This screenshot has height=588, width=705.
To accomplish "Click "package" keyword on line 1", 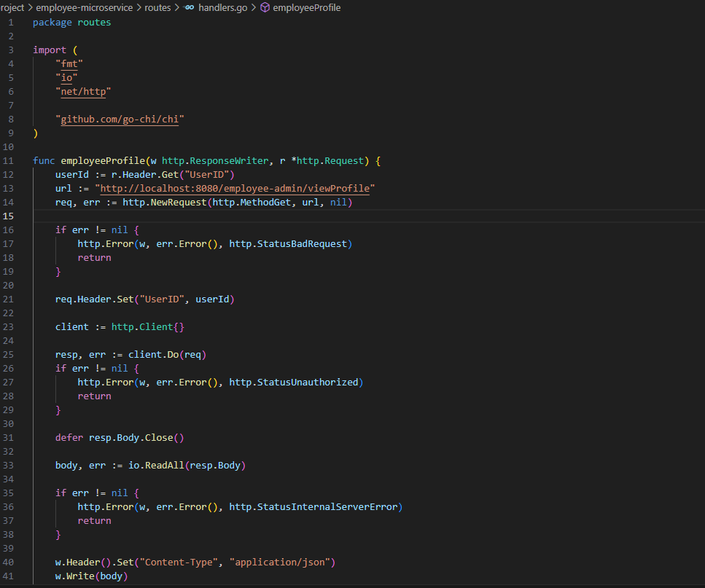I will [x=52, y=23].
